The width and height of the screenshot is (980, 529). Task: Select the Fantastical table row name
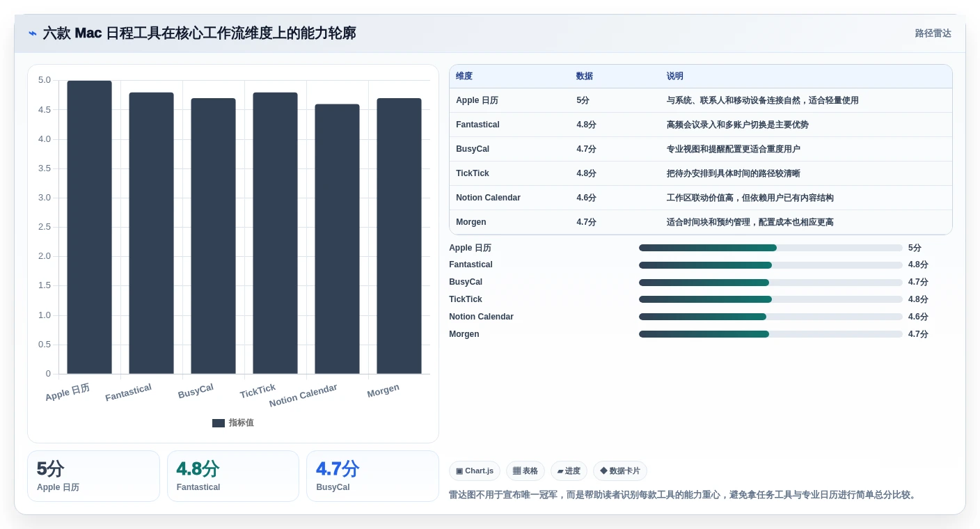[477, 125]
